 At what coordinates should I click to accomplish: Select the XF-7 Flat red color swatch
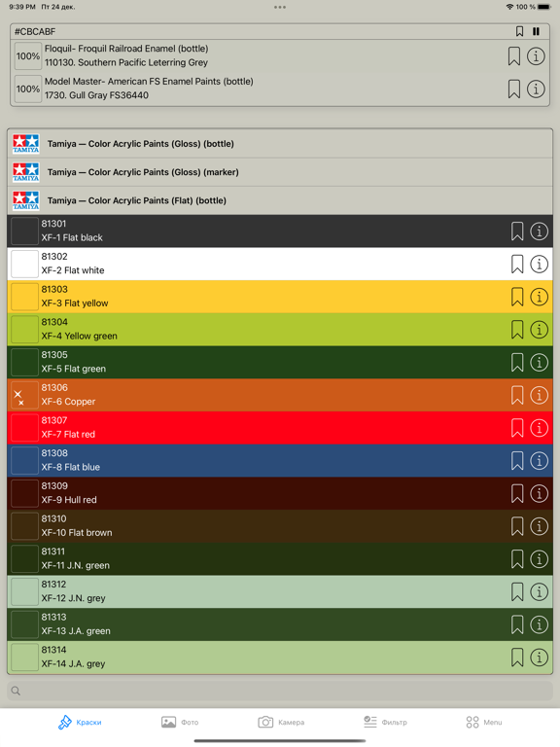point(24,428)
